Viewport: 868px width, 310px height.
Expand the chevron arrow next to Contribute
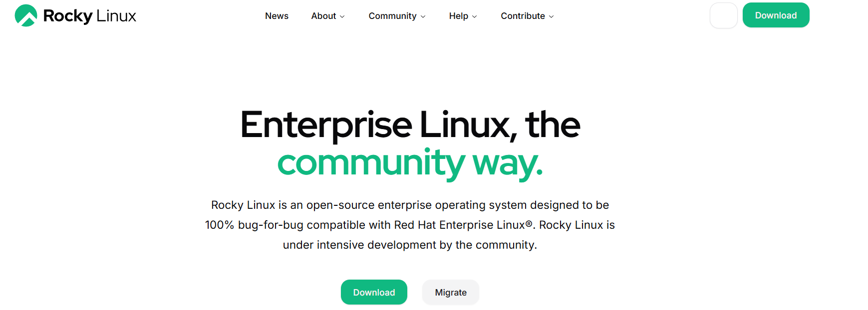click(552, 16)
